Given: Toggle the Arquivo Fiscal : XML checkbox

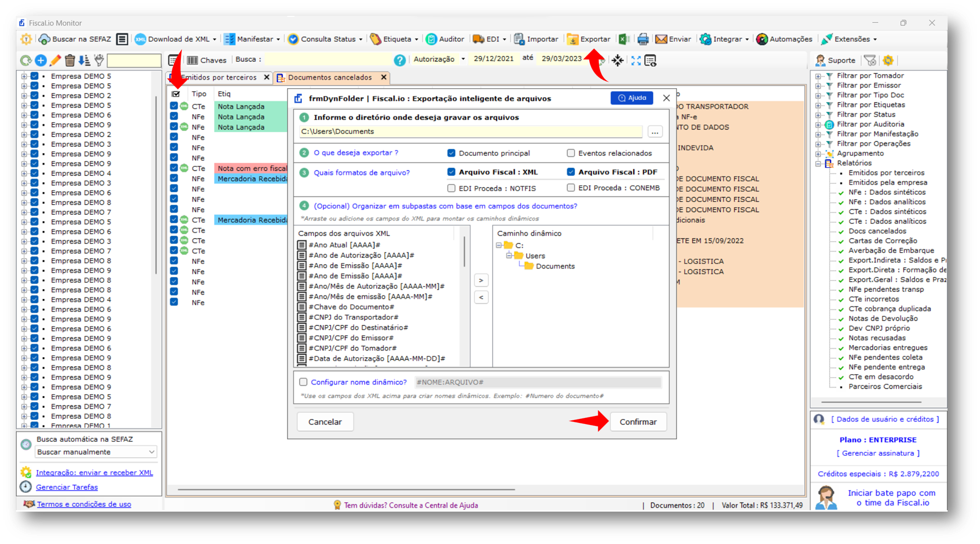Looking at the screenshot, I should [451, 172].
